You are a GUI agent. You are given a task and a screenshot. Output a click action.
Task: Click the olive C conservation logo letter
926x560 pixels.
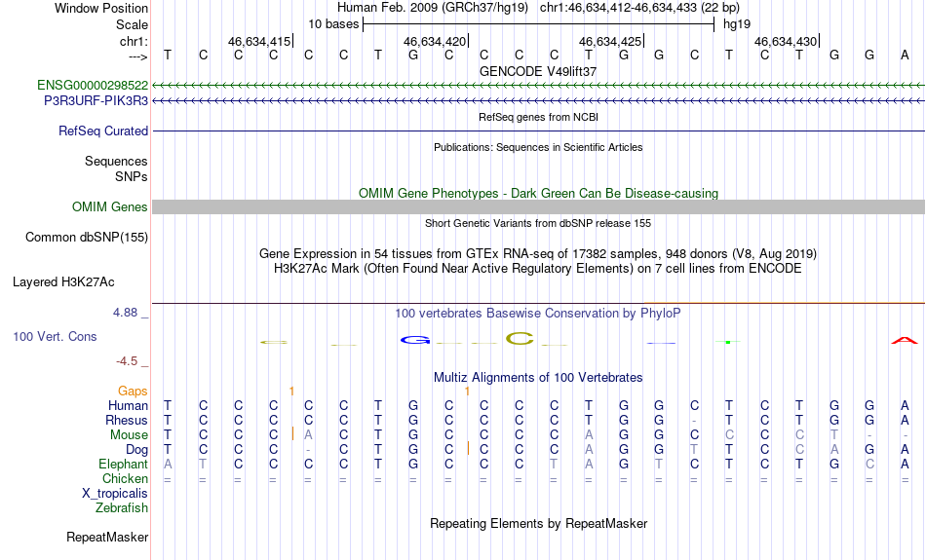tap(520, 339)
